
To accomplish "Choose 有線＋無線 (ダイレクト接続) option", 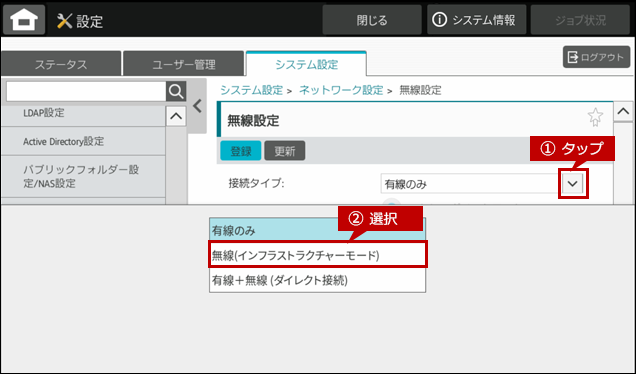I will 318,280.
